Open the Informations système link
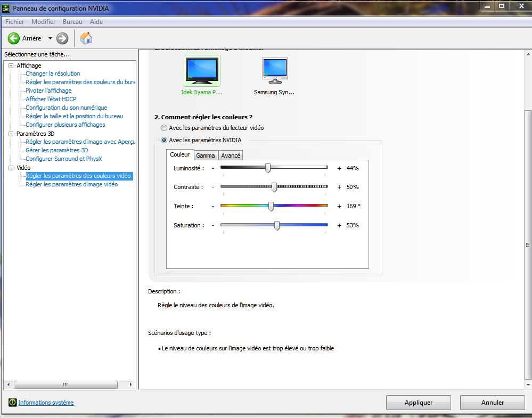This screenshot has height=418, width=532. pyautogui.click(x=46, y=403)
